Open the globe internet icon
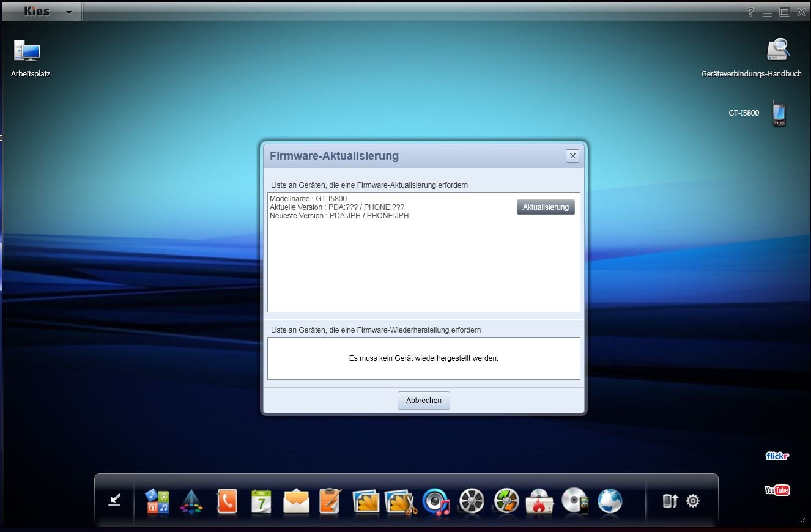The width and height of the screenshot is (811, 532). 610,501
